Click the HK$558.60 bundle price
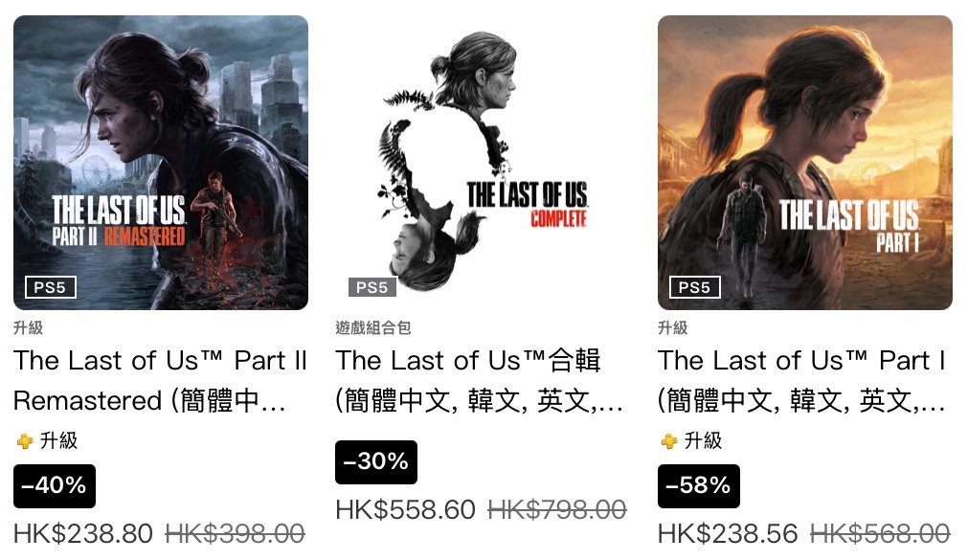Viewport: 968px width, 560px height. pyautogui.click(x=406, y=510)
